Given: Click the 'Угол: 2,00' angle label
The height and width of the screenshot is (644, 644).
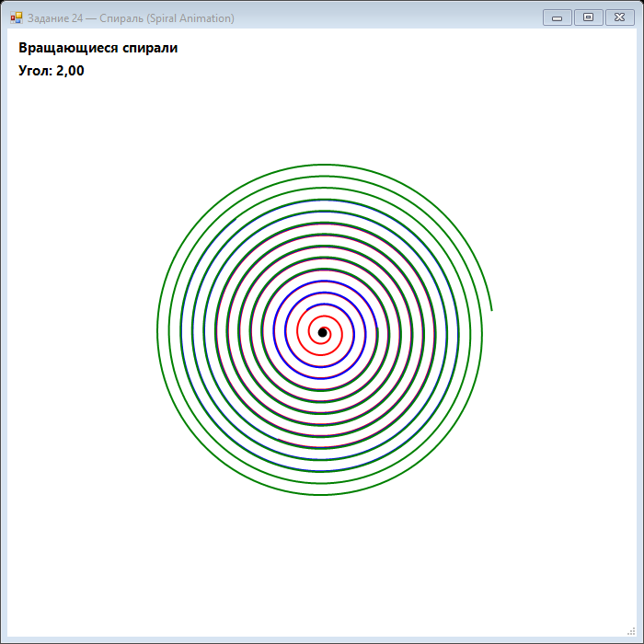Looking at the screenshot, I should (x=52, y=71).
